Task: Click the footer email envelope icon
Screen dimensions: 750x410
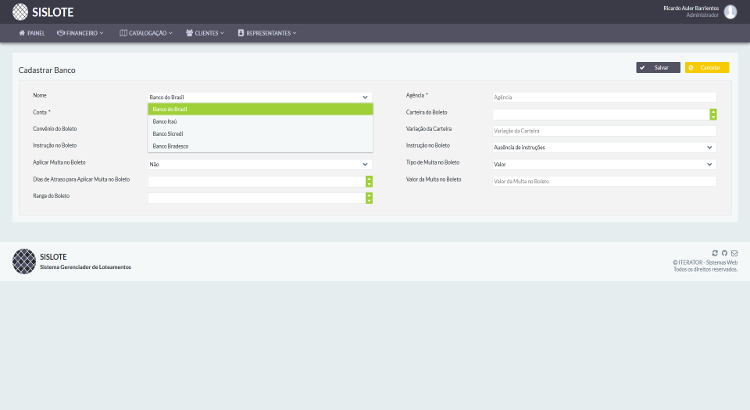Action: (x=734, y=253)
